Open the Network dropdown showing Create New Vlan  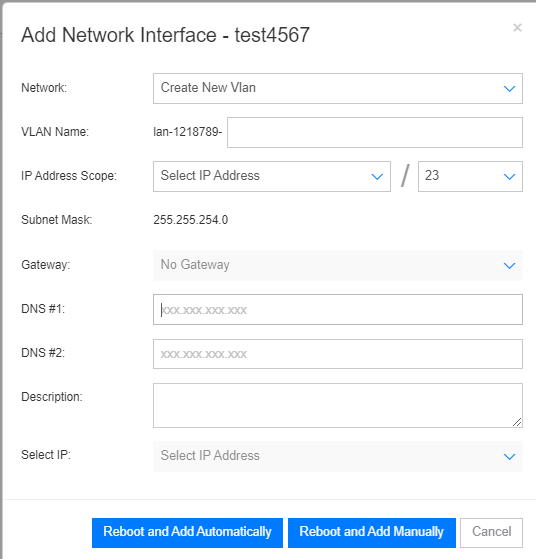coord(338,88)
